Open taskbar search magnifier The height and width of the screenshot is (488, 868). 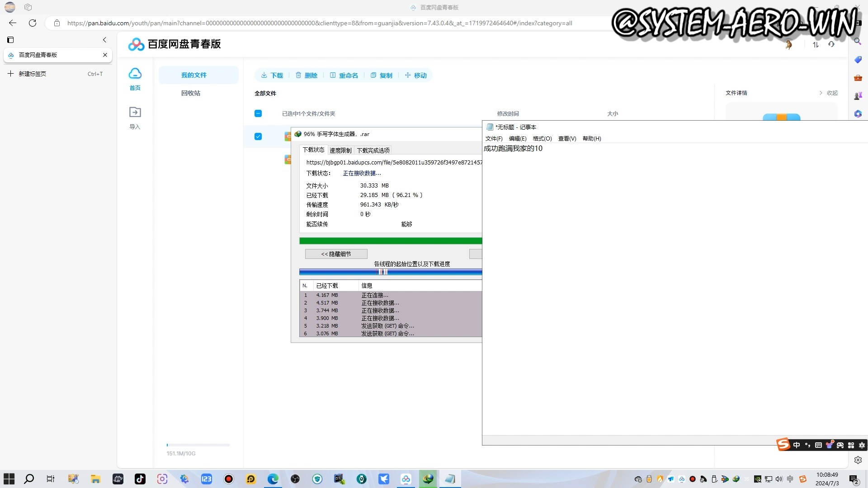click(x=29, y=479)
